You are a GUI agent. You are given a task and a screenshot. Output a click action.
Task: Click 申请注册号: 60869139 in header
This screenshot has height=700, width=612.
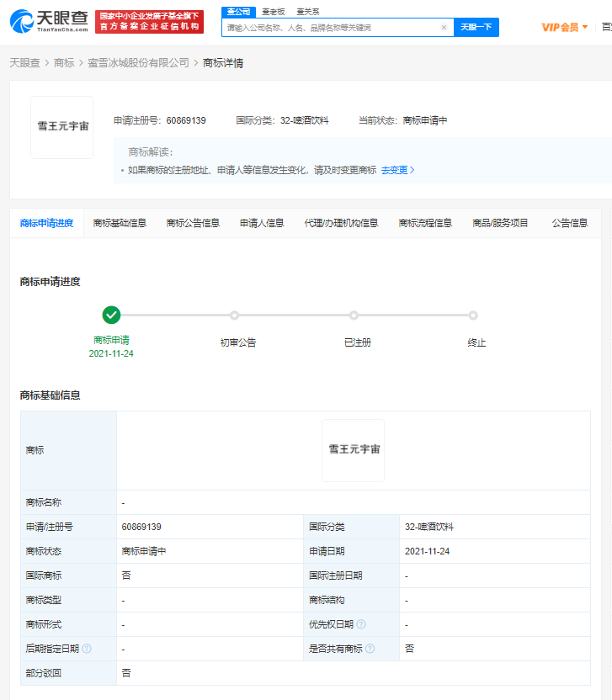pyautogui.click(x=159, y=120)
